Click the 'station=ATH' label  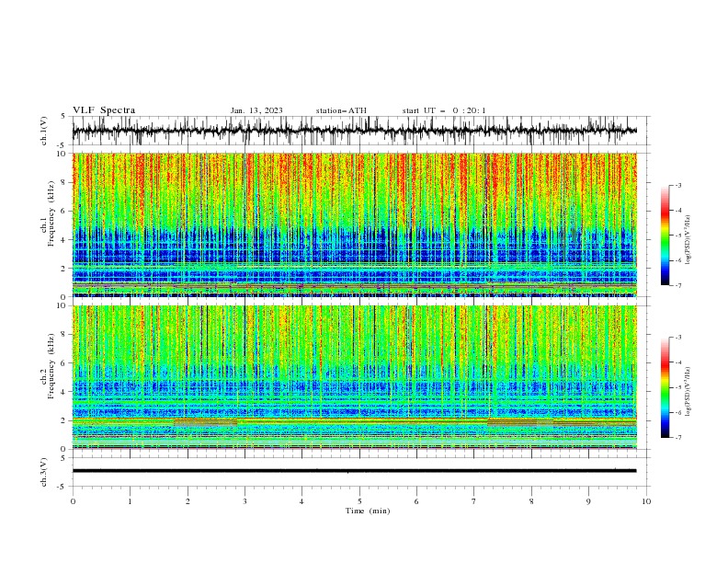click(341, 110)
